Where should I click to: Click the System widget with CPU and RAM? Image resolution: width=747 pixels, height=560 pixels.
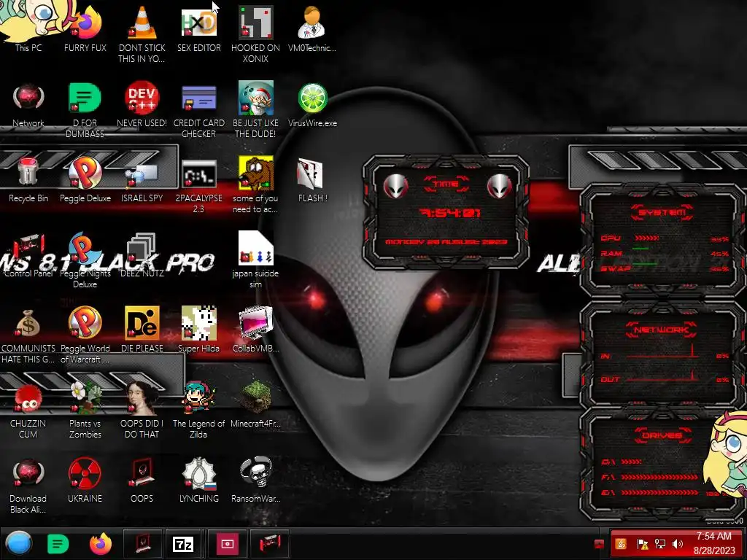pos(662,241)
